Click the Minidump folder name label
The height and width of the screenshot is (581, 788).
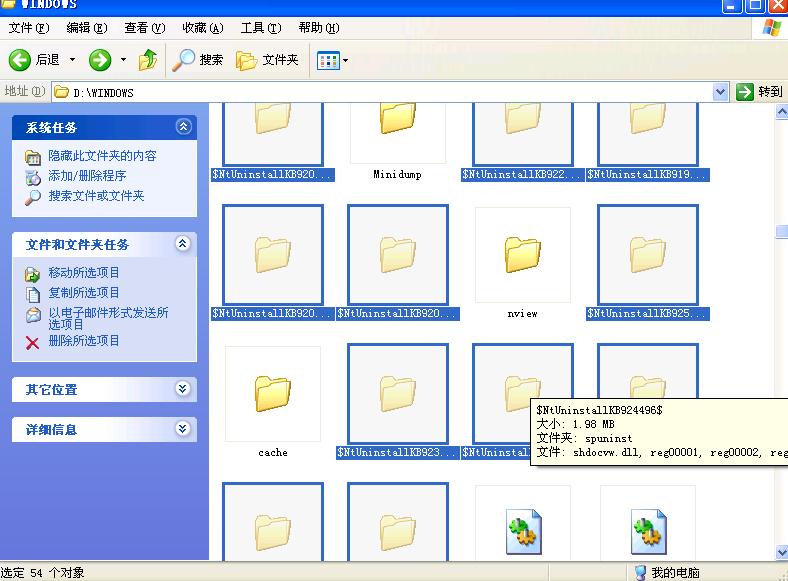click(x=398, y=174)
